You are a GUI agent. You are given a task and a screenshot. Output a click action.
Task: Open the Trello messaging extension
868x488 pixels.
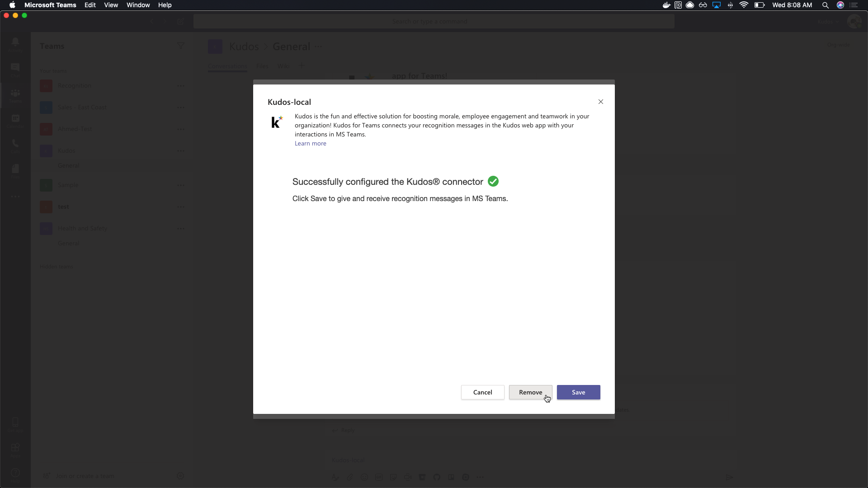click(x=451, y=477)
